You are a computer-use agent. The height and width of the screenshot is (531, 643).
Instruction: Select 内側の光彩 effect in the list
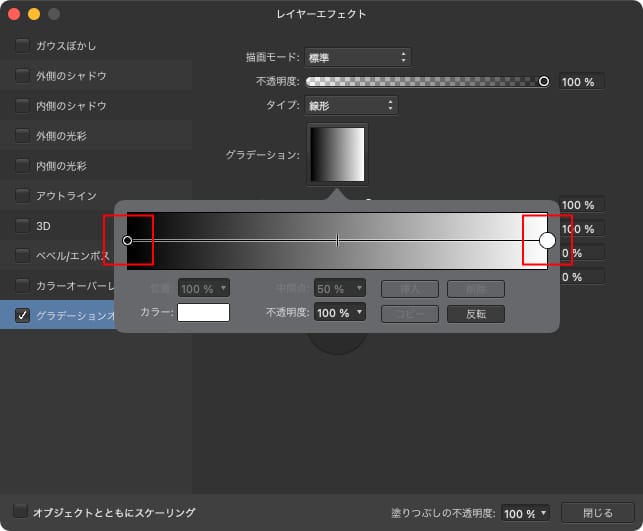pos(62,166)
